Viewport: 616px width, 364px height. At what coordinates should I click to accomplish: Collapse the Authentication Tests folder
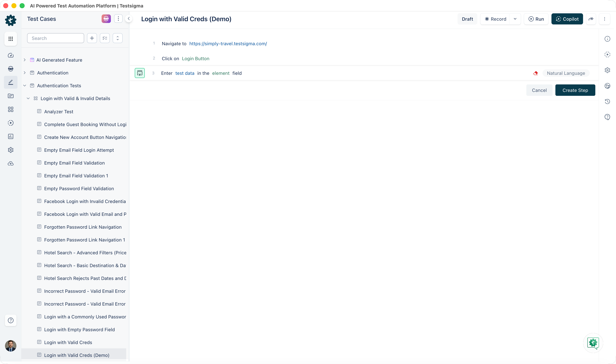25,86
